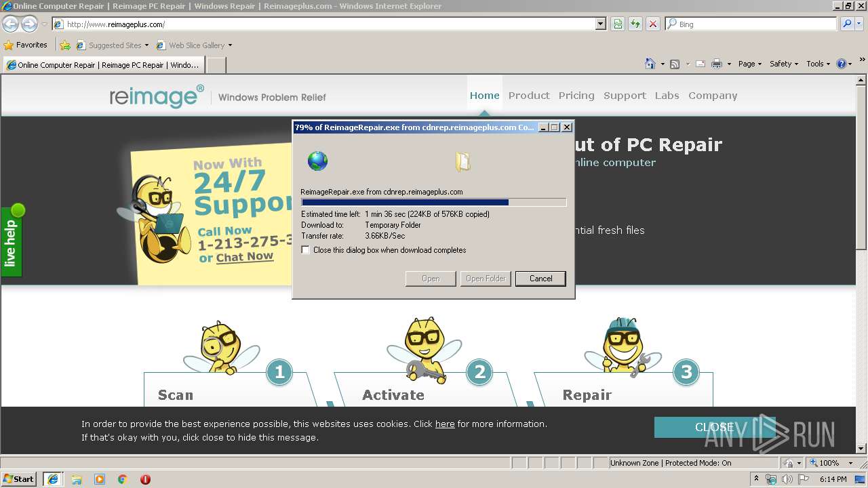
Task: Open media player icon in taskbar
Action: point(100,479)
